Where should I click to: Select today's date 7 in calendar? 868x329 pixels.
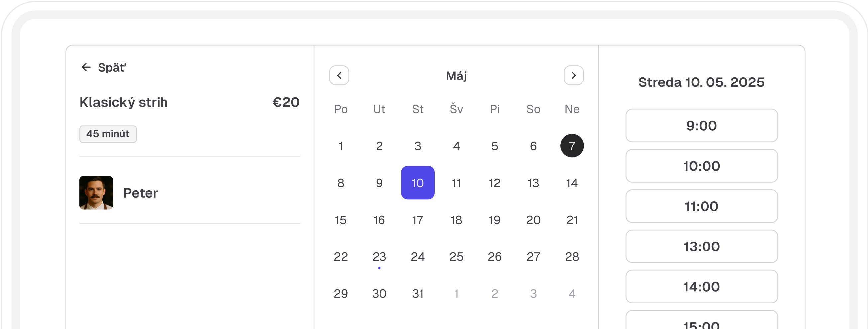tap(572, 146)
